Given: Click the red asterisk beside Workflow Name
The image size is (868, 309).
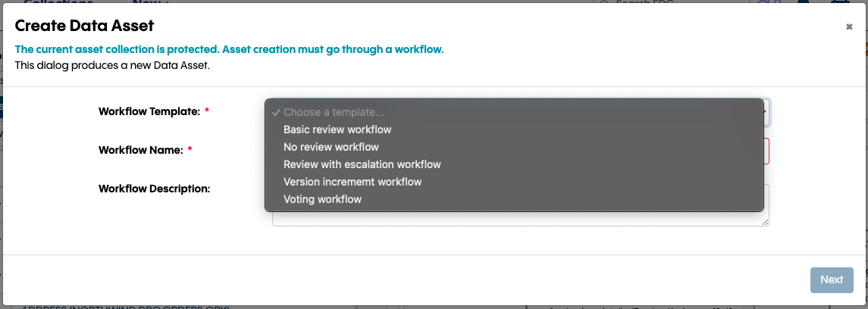Looking at the screenshot, I should [190, 150].
